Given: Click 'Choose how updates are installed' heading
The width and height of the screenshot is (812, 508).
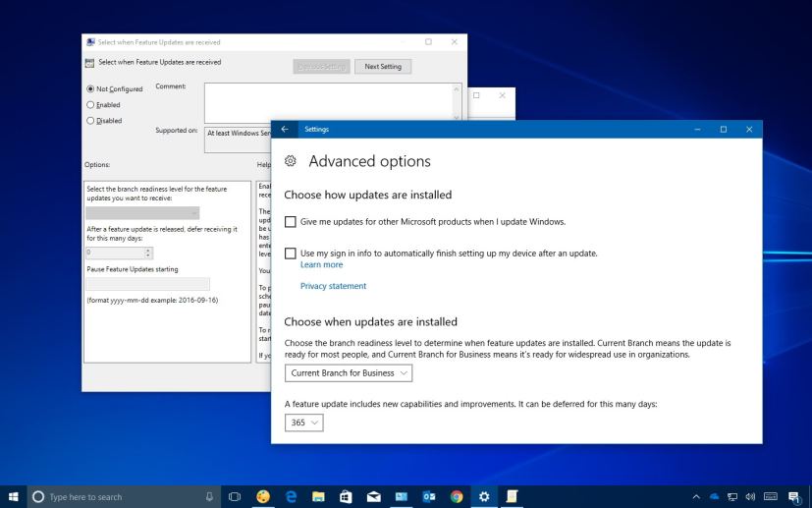Looking at the screenshot, I should click(x=367, y=195).
